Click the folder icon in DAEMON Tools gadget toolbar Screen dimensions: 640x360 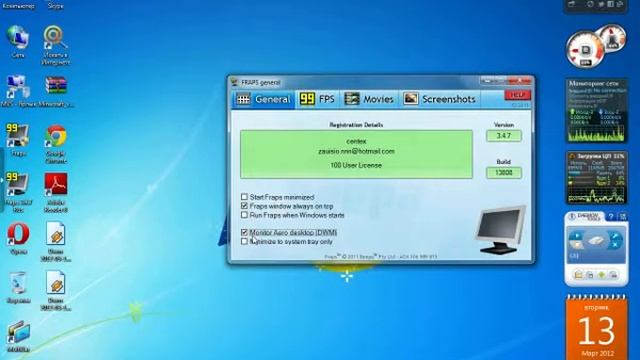coord(578,275)
